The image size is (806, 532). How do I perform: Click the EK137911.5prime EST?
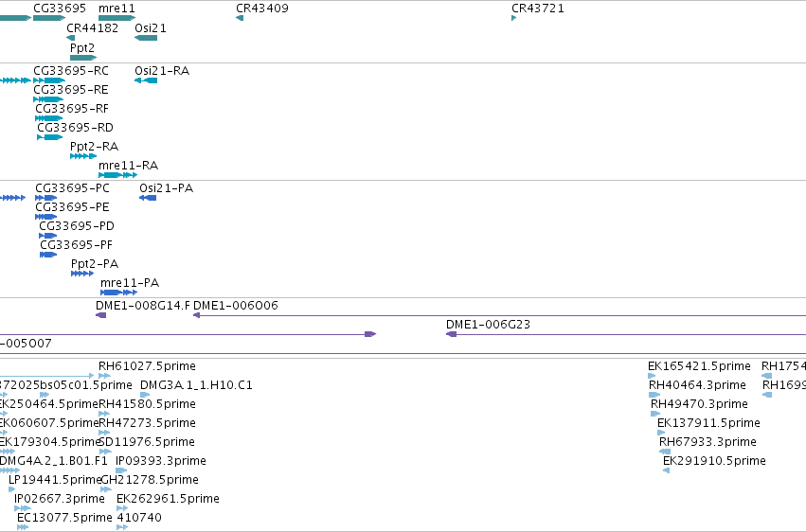point(661,433)
